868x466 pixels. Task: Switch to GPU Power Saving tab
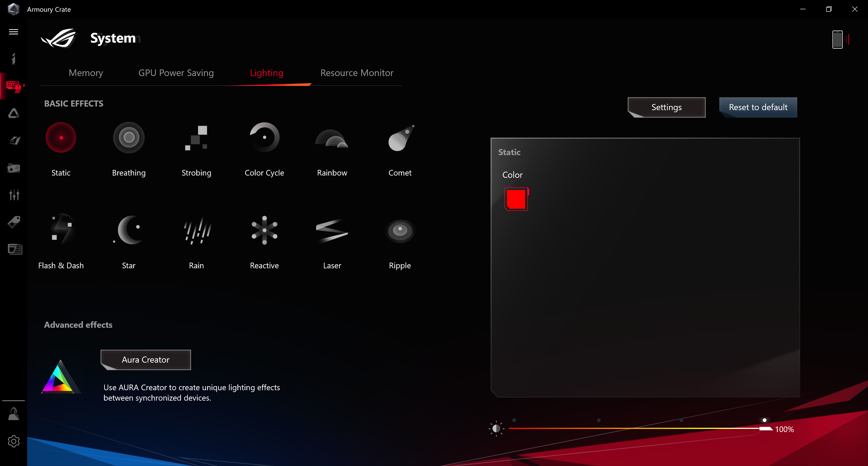(x=176, y=73)
